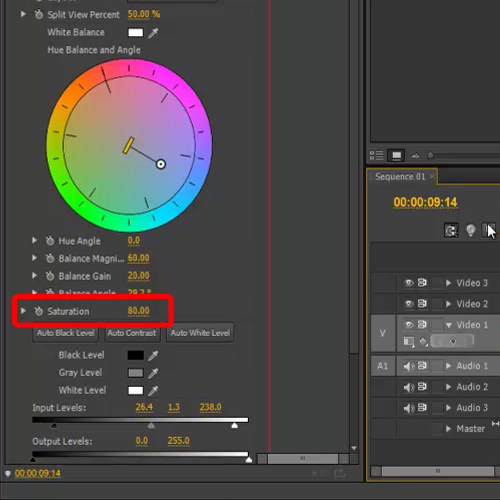Screen dimensions: 500x500
Task: Use the Black Level eyedropper
Action: click(153, 355)
